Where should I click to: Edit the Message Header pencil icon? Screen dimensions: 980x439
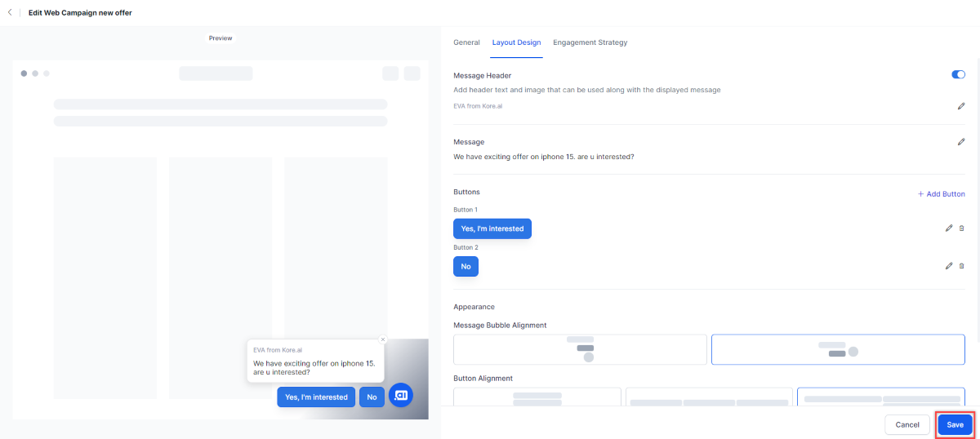[x=961, y=106]
